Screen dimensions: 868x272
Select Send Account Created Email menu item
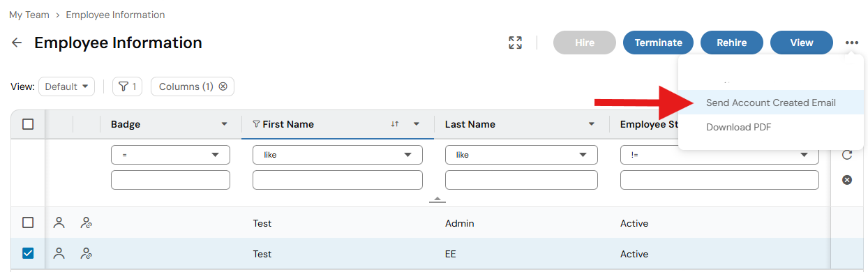click(771, 103)
